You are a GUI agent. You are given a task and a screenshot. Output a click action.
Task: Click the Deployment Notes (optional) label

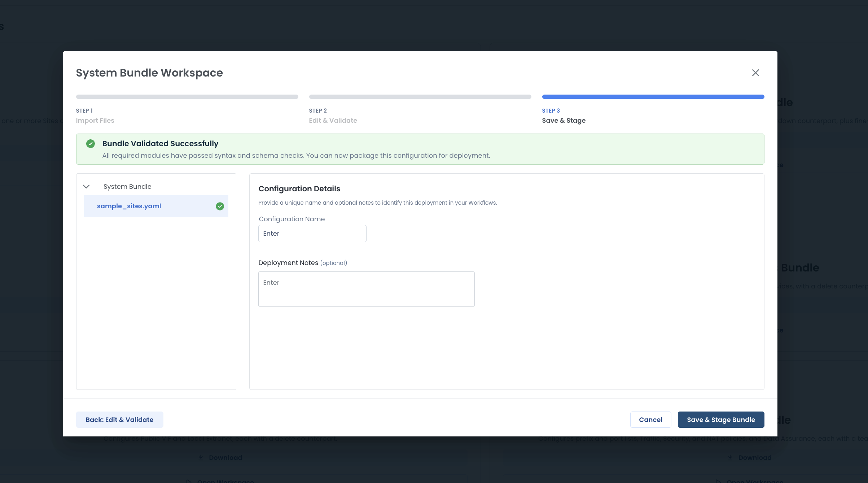[303, 263]
